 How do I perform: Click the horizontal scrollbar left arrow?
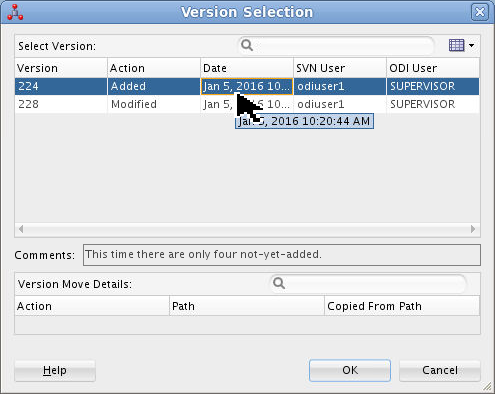(x=21, y=229)
